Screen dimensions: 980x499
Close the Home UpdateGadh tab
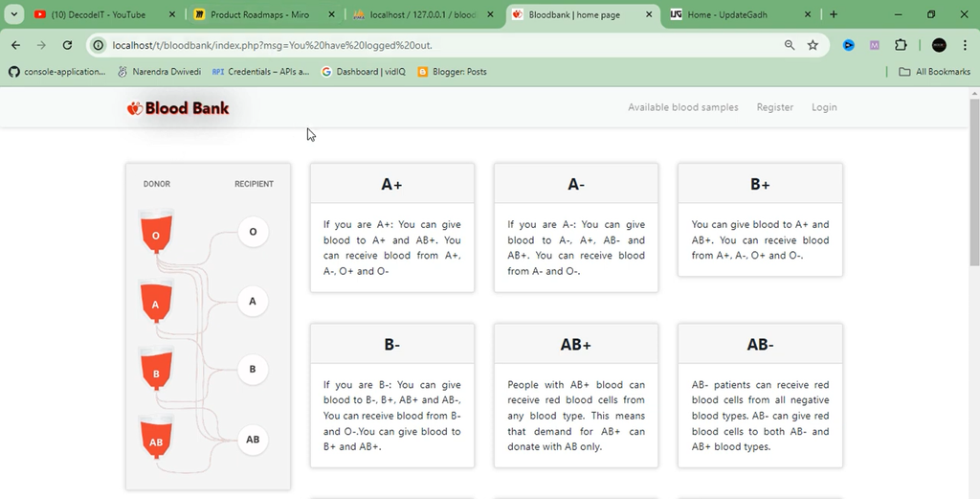(808, 14)
